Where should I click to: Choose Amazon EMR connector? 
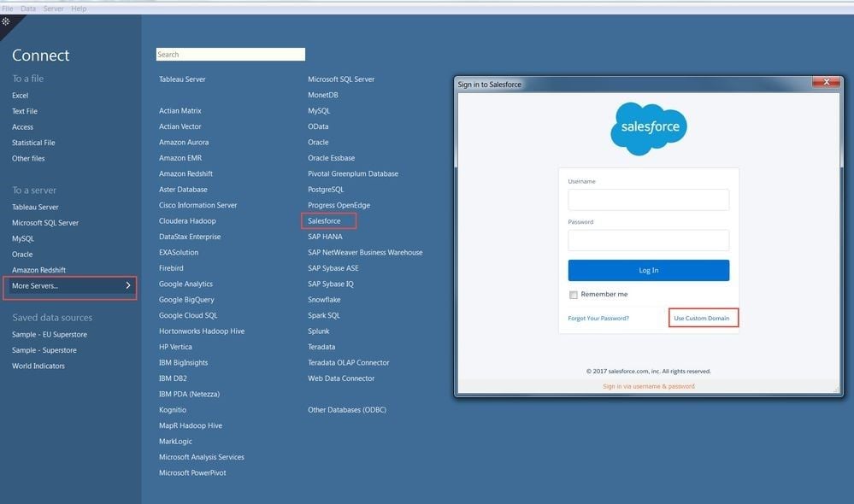pos(180,158)
